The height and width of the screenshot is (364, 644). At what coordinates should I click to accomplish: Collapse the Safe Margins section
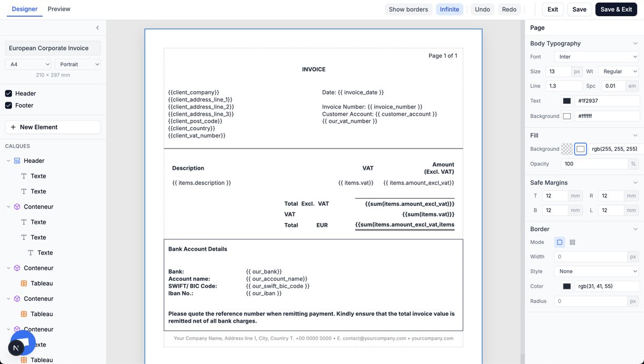coord(635,183)
